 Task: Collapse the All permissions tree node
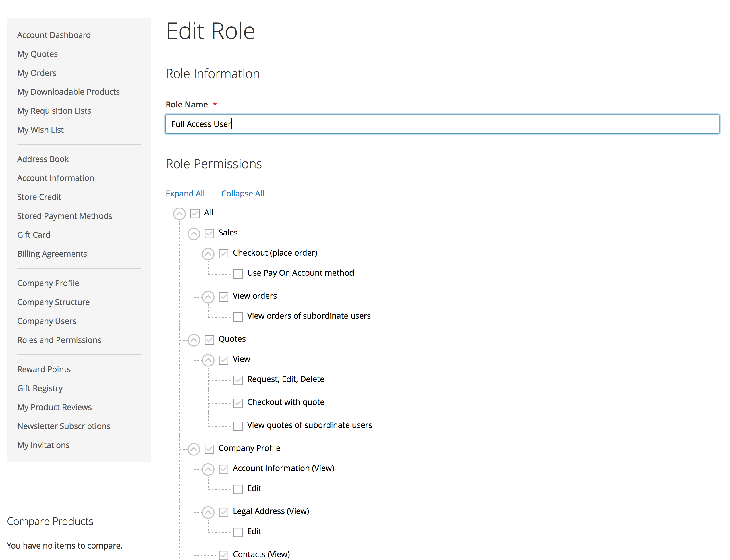pyautogui.click(x=179, y=214)
